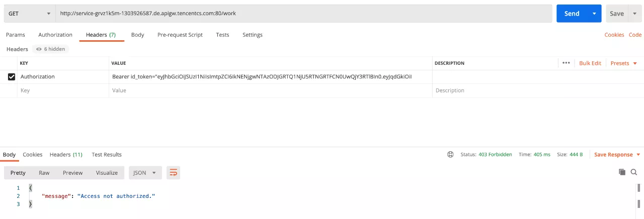
Task: Open the GET method dropdown
Action: (30, 14)
